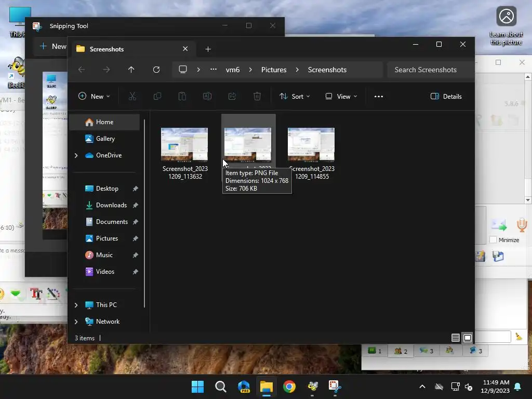The height and width of the screenshot is (399, 532).
Task: Tick the Minimize checkbox in background window
Action: point(493,240)
